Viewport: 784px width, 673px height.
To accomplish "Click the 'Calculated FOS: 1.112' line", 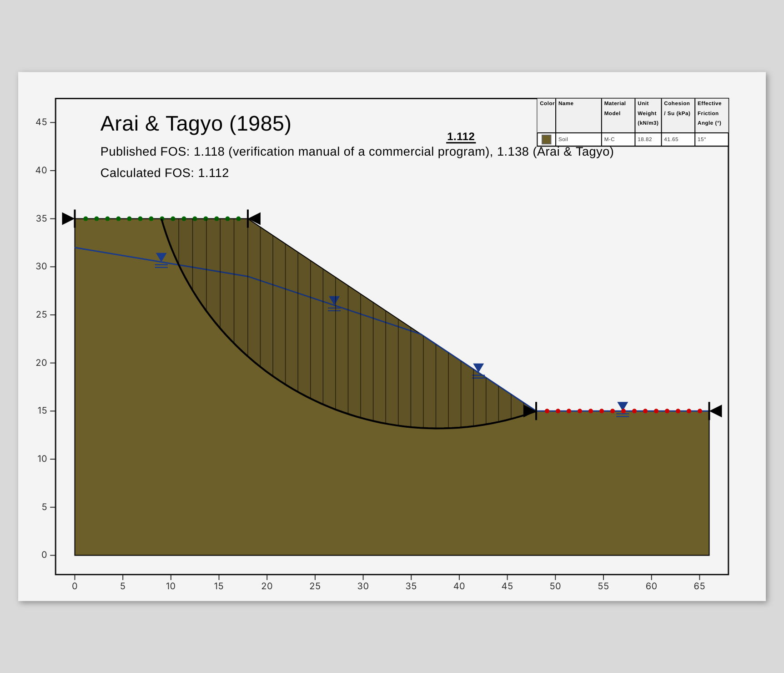I will coord(165,173).
